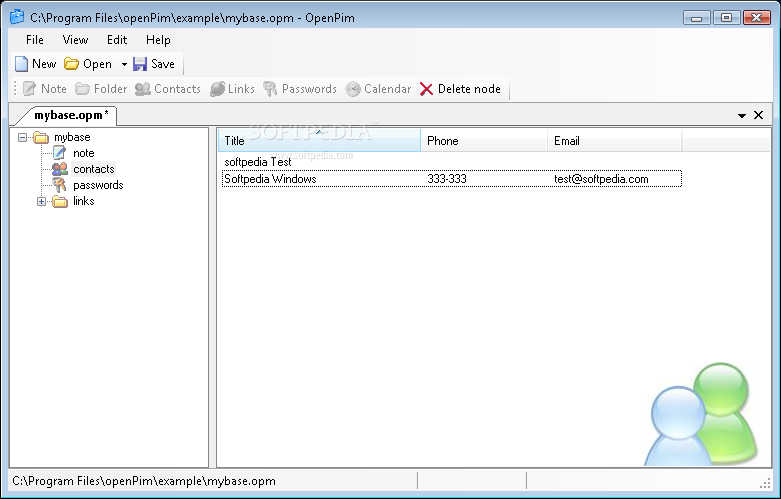The width and height of the screenshot is (781, 499).
Task: Sort contacts by Email column header
Action: 615,140
